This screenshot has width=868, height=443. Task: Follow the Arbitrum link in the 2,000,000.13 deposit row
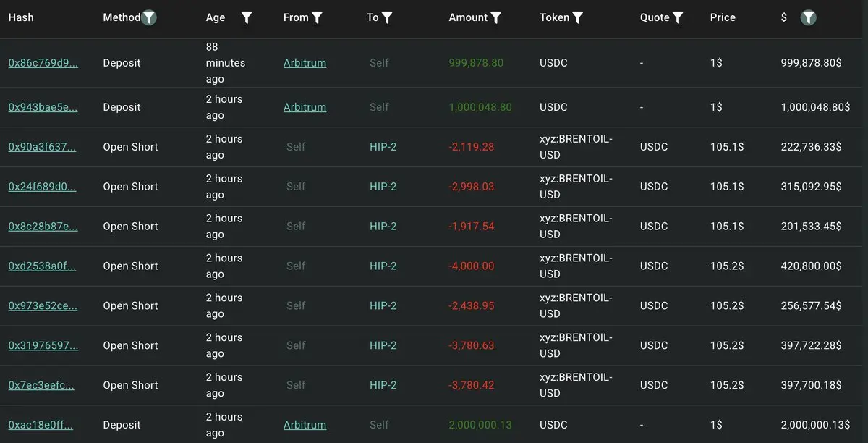pos(305,425)
